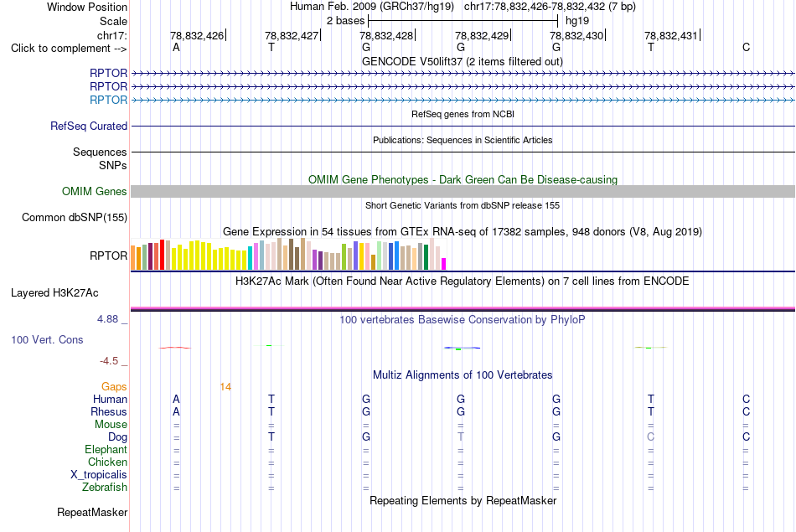Open GENCODE V50lift37 track title
The height and width of the screenshot is (532, 796).
point(462,61)
